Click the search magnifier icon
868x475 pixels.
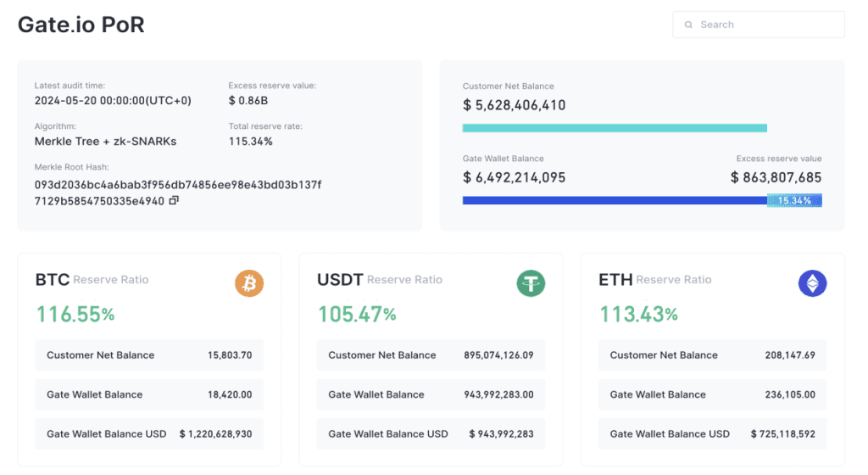(x=688, y=25)
